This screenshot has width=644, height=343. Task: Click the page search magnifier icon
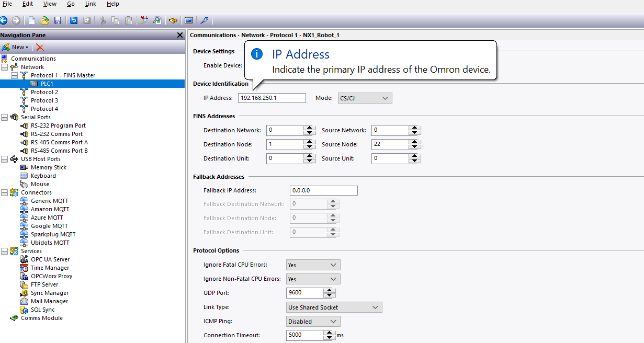point(157,20)
